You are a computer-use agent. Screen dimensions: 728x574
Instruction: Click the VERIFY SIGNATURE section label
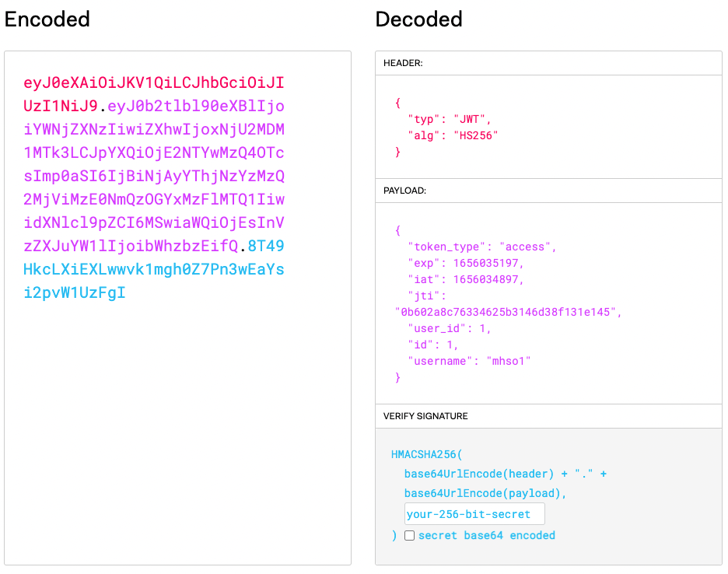(x=425, y=416)
